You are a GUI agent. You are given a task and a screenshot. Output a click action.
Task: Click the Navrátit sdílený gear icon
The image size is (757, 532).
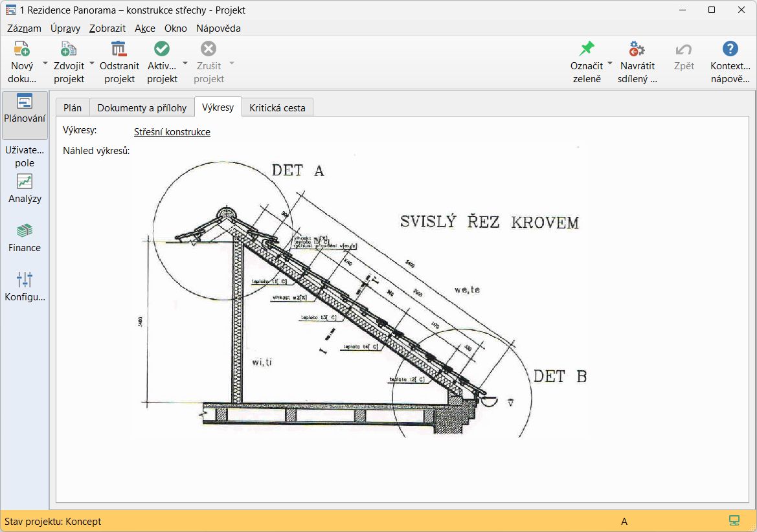[637, 49]
